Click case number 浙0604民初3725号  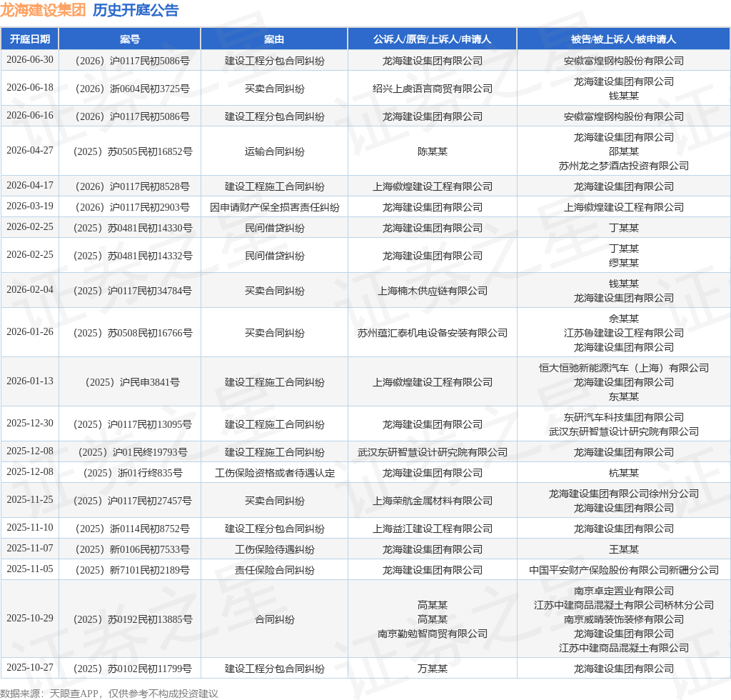(132, 89)
